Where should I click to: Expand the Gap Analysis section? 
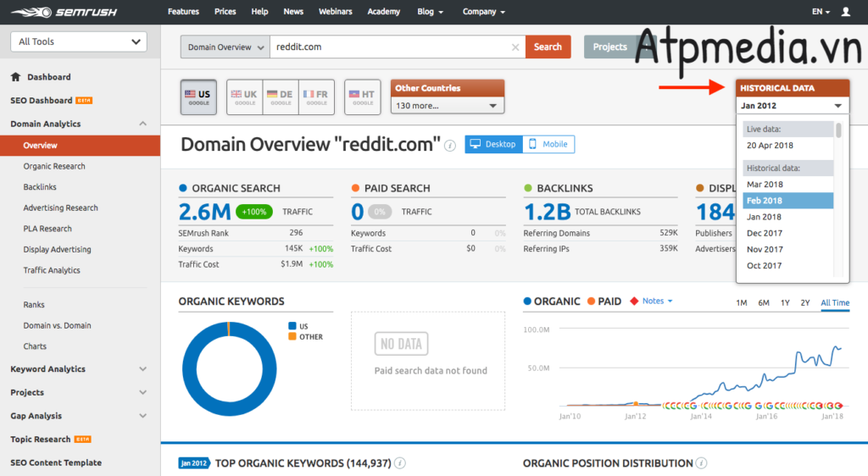(x=142, y=416)
